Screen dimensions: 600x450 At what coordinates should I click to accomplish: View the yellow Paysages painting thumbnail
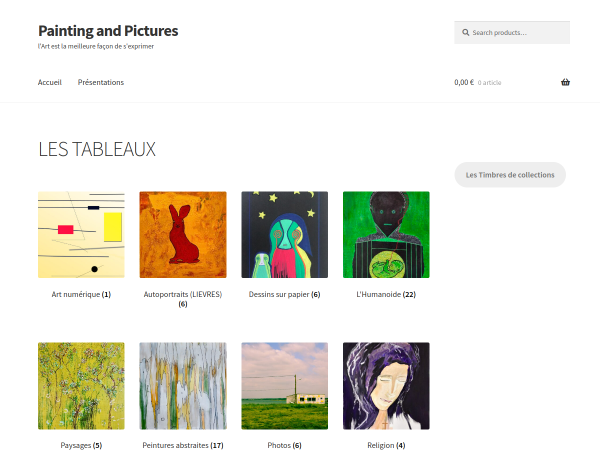81,386
